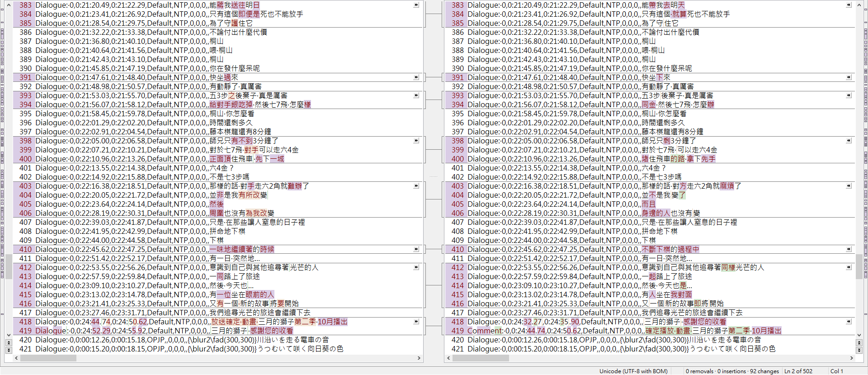Copy left block 418-419 to the right
868x375 pixels.
416,322
